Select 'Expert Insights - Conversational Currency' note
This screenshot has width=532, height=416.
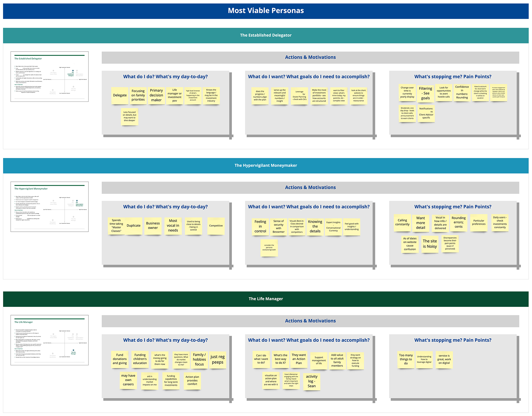333,227
